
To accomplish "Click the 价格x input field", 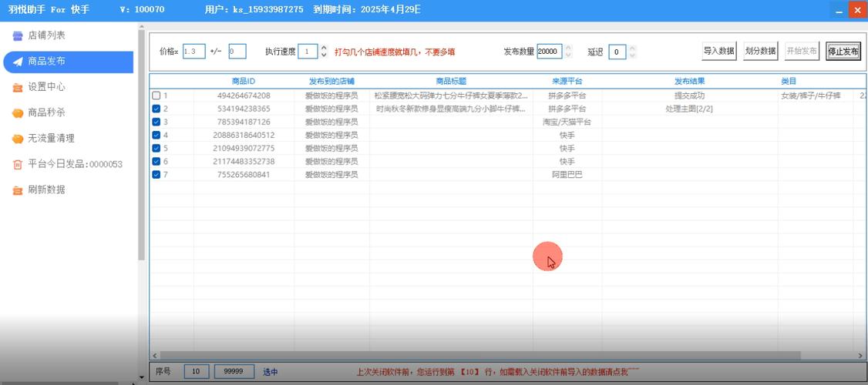I will 193,52.
